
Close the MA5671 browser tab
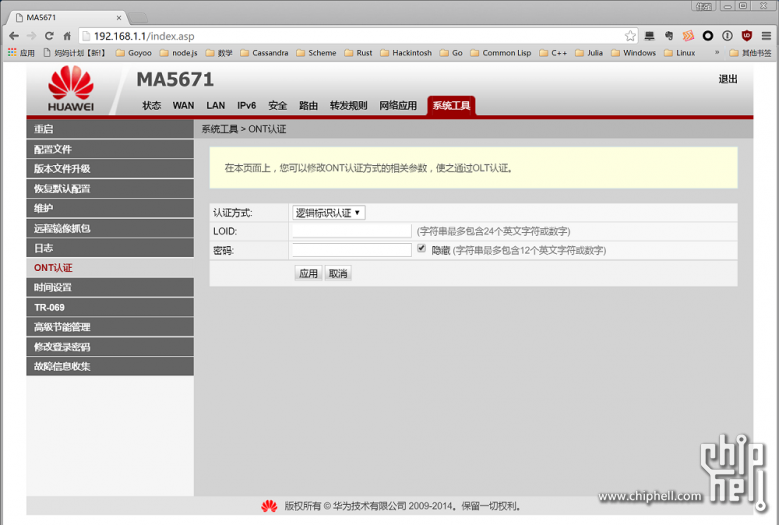pos(119,17)
